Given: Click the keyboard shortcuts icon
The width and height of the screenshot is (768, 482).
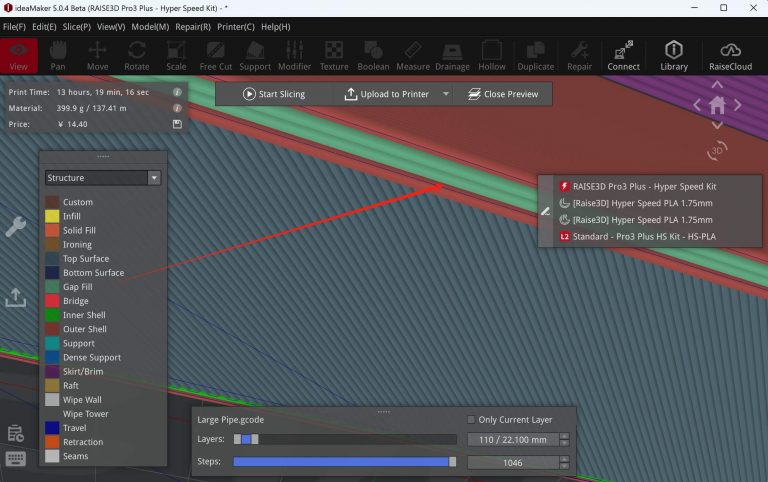Looking at the screenshot, I should point(16,459).
